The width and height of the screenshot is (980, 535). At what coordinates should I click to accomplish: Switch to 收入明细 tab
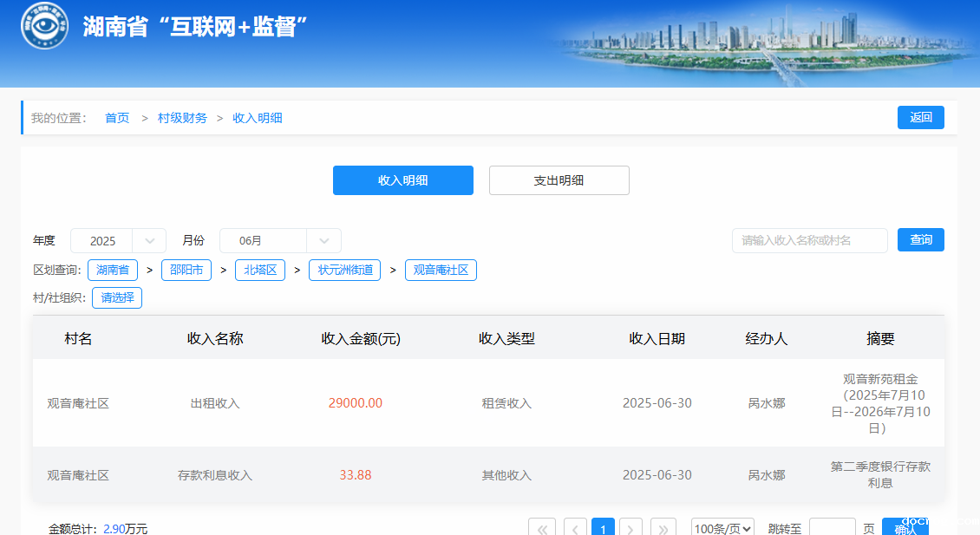click(x=403, y=180)
